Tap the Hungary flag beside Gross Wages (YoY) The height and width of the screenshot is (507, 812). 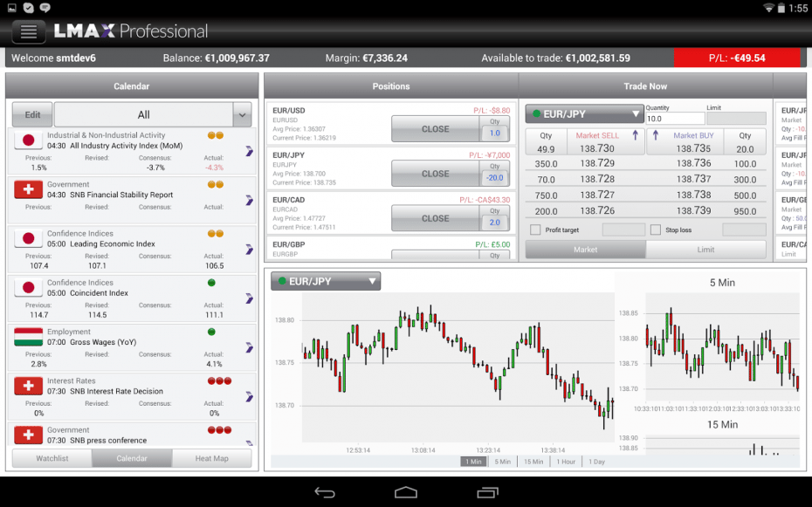(29, 337)
